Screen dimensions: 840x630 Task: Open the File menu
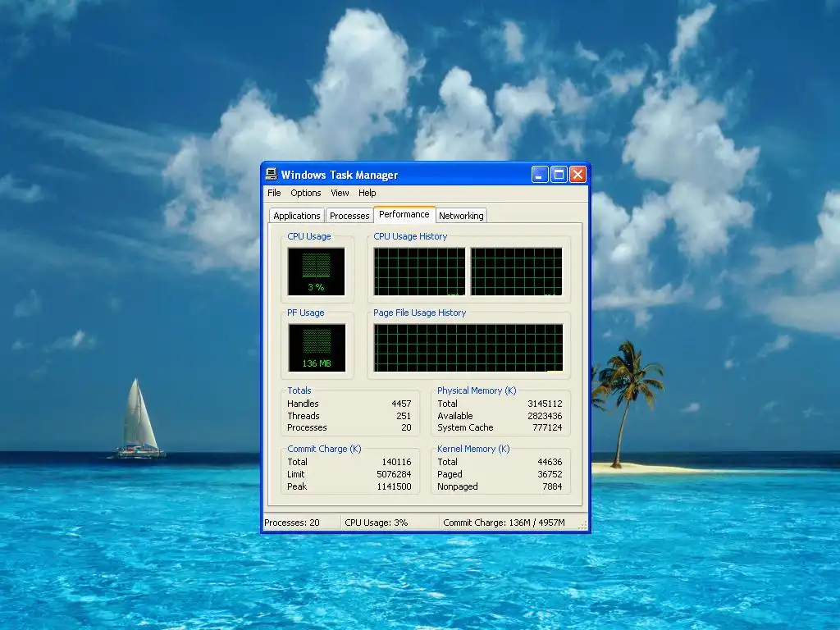click(x=274, y=193)
